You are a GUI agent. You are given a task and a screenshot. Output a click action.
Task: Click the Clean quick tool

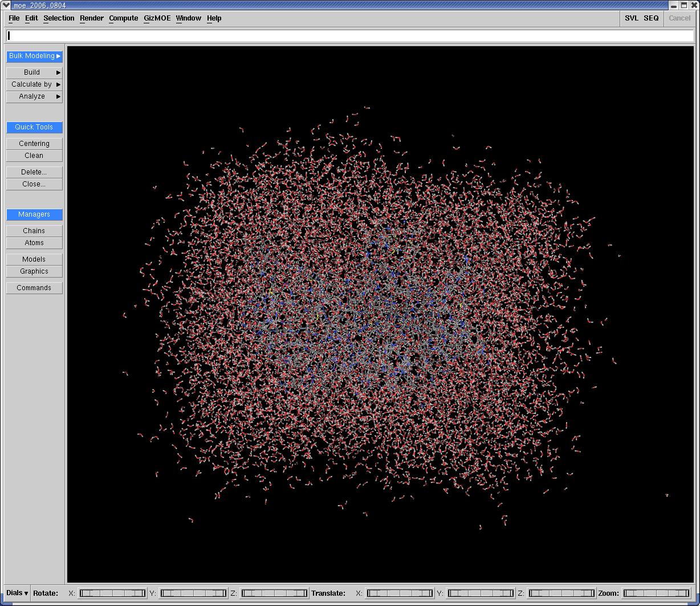tap(34, 156)
